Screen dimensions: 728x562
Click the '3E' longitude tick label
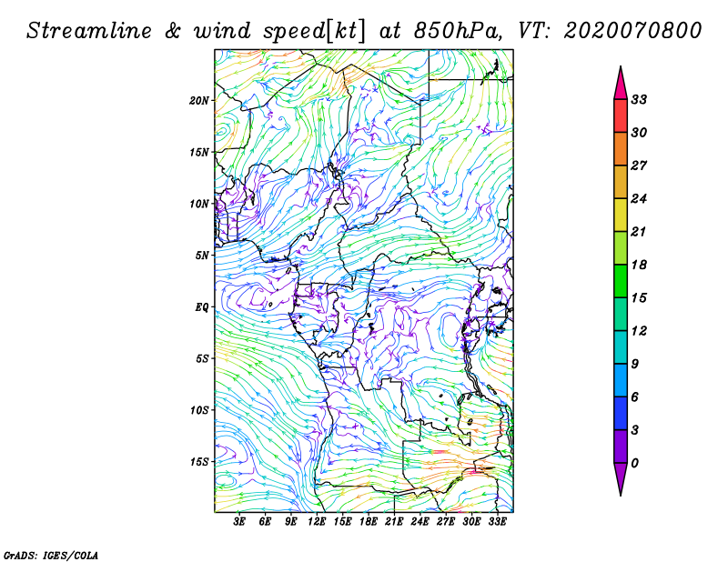[x=240, y=522]
